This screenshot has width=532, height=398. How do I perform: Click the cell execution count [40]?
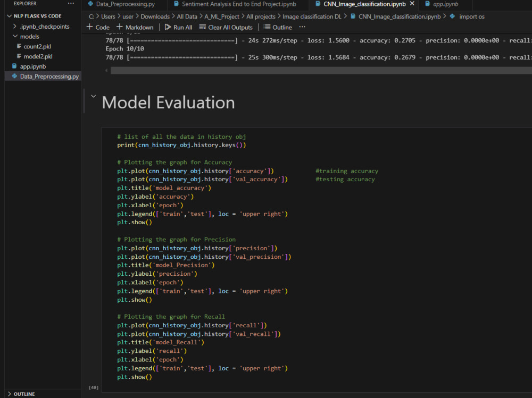(x=94, y=387)
